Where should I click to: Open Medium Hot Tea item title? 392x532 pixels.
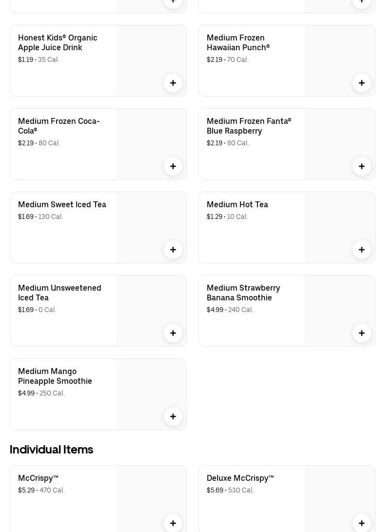click(237, 204)
